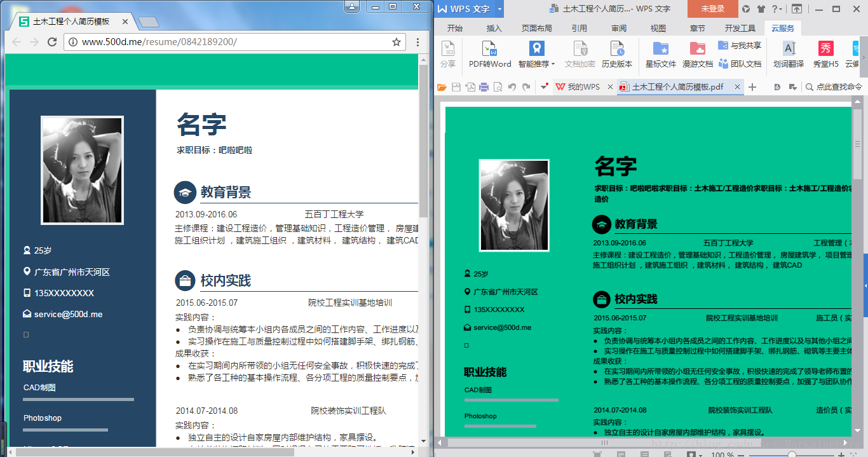The width and height of the screenshot is (868, 457).
Task: Click the redo arrow in WPS toolbar
Action: (526, 87)
